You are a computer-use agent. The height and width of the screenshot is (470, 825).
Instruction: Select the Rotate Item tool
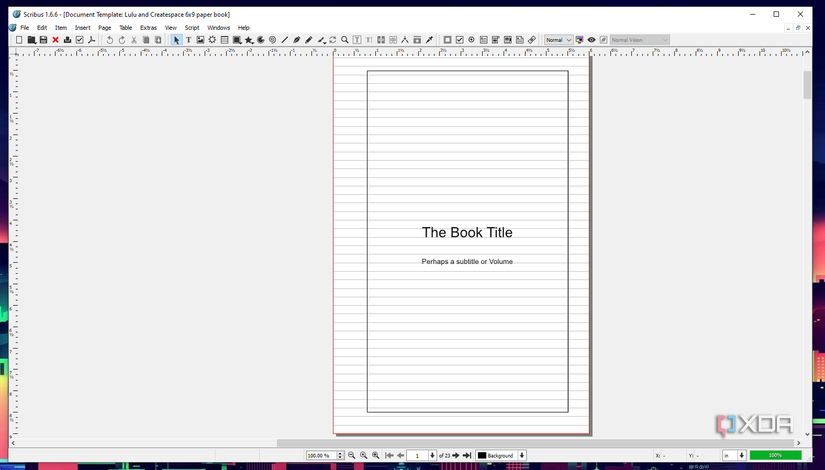333,40
